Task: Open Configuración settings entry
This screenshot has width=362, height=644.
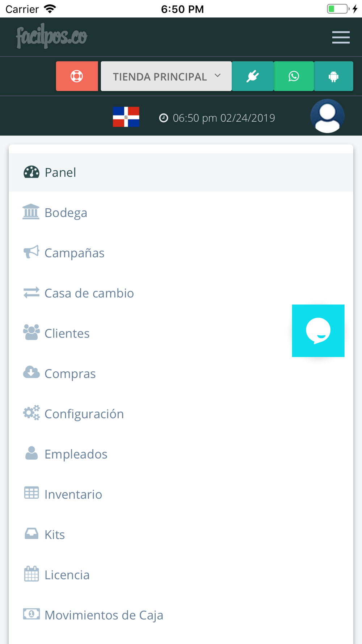Action: (181, 414)
